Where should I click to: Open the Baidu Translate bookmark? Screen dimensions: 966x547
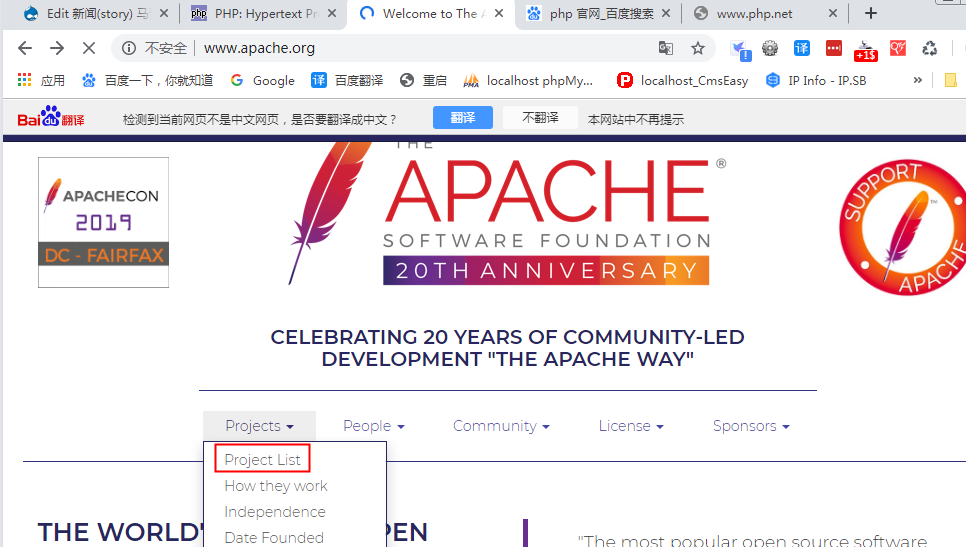347,80
